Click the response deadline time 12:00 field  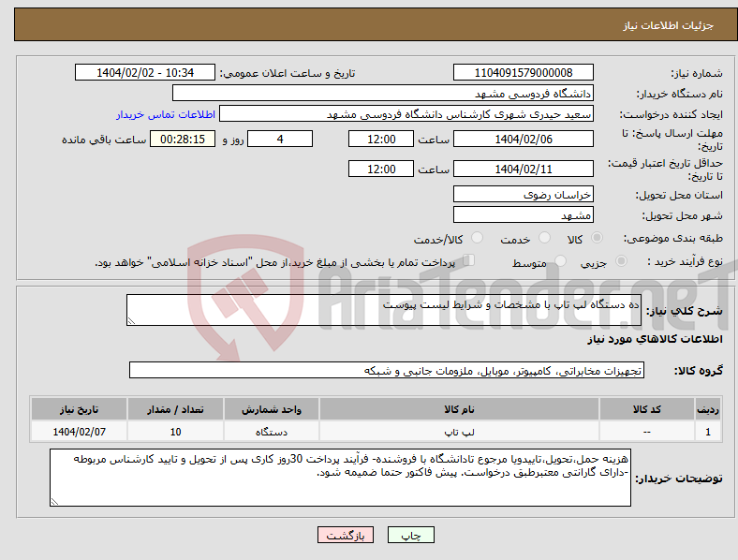pos(381,139)
